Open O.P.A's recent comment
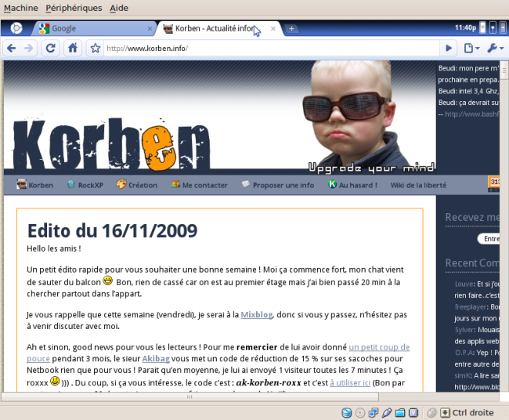 (x=464, y=353)
